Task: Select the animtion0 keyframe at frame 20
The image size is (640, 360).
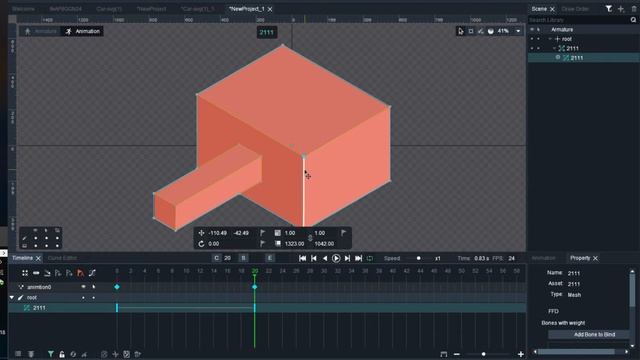Action: coord(255,287)
